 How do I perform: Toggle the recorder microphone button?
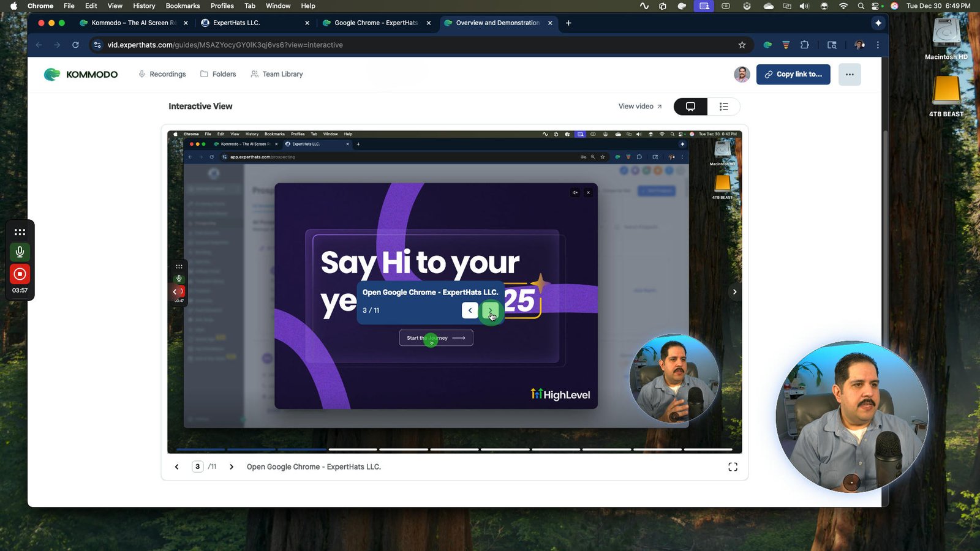pos(20,252)
